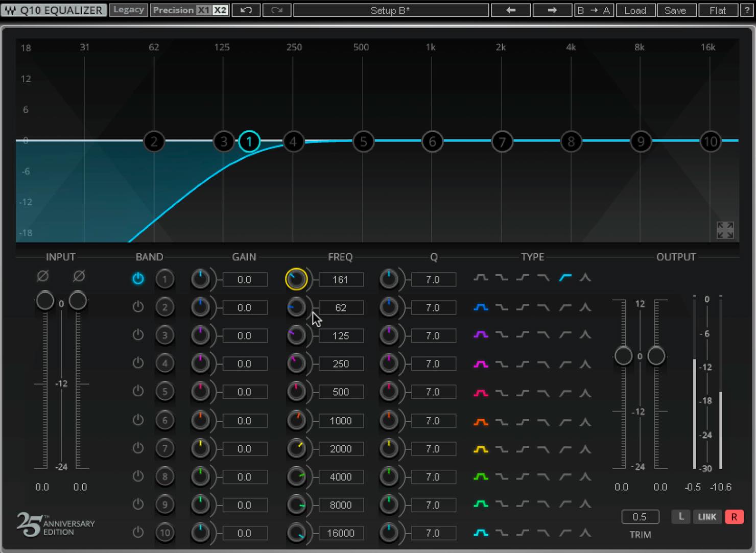The width and height of the screenshot is (756, 553).
Task: Switch to Legacy mode
Action: [128, 10]
